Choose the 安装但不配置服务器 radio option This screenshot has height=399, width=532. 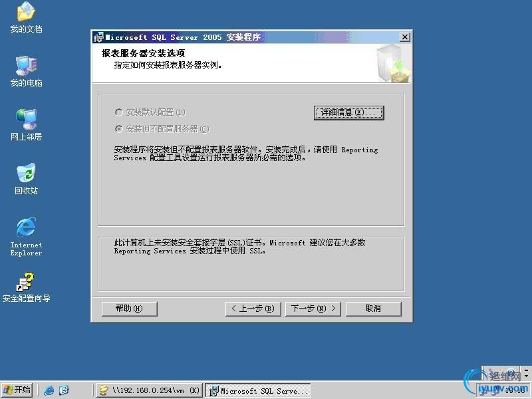point(162,129)
